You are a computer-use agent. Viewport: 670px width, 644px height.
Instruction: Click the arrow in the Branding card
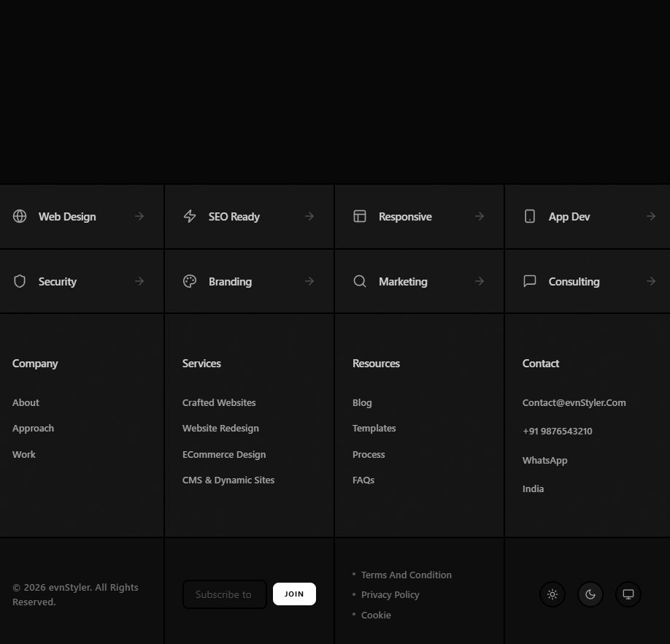click(x=309, y=281)
